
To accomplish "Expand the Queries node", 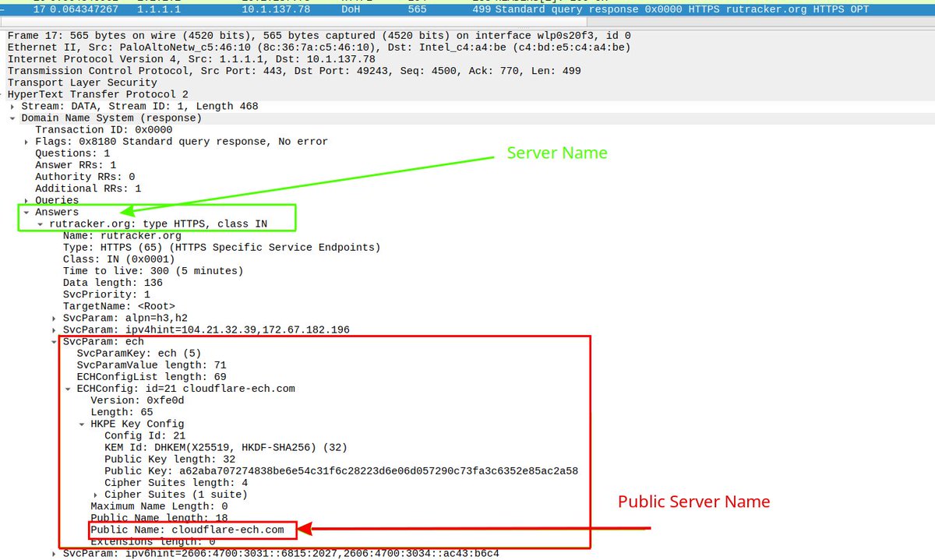I will point(26,200).
